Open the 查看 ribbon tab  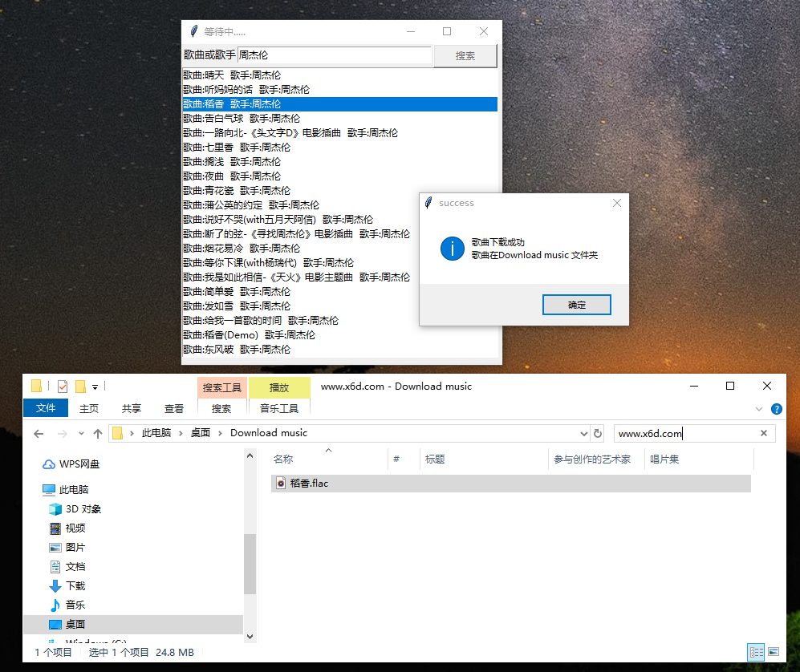pos(173,407)
